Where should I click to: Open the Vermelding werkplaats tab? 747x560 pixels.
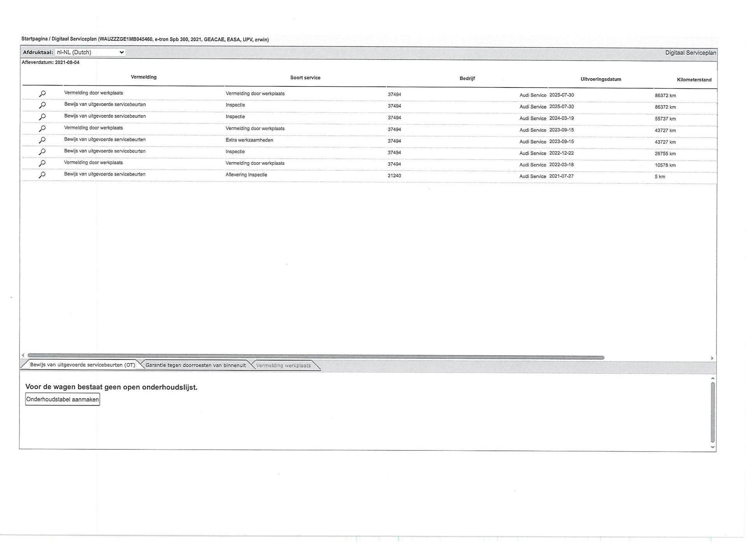tap(283, 366)
